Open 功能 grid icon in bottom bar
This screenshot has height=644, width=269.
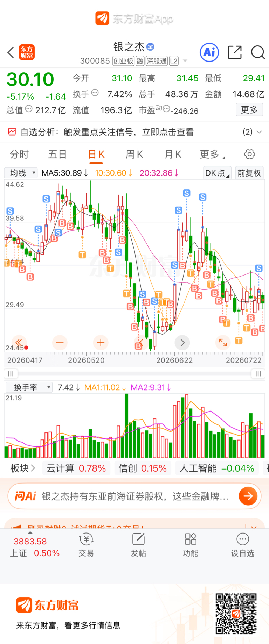[x=191, y=545]
